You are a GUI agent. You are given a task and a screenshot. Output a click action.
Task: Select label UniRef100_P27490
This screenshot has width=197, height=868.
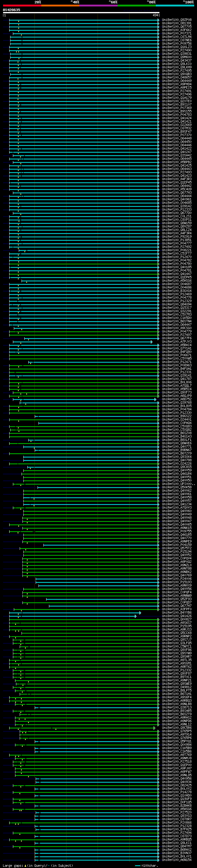[x=177, y=50]
